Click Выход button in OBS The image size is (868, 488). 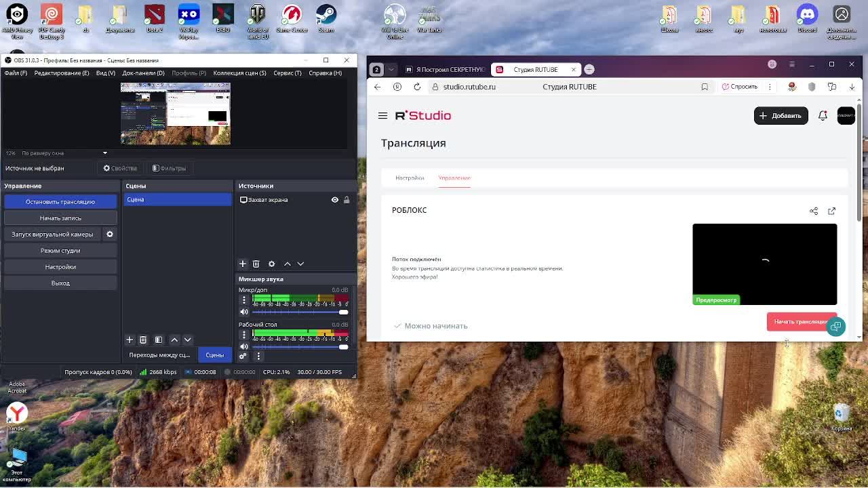(x=60, y=283)
